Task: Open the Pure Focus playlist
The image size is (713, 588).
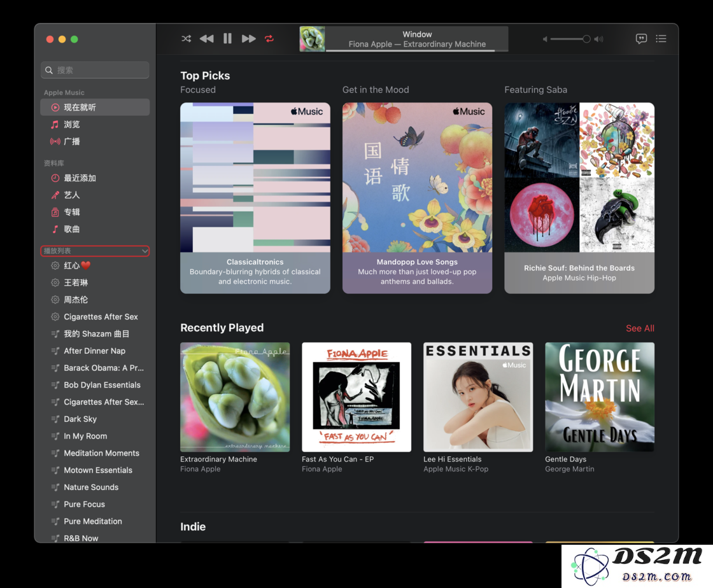Action: (95, 504)
